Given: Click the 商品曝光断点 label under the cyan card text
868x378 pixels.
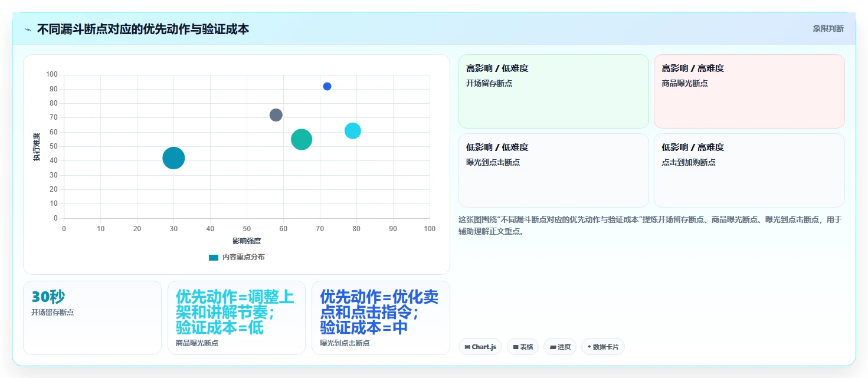Looking at the screenshot, I should pos(197,343).
